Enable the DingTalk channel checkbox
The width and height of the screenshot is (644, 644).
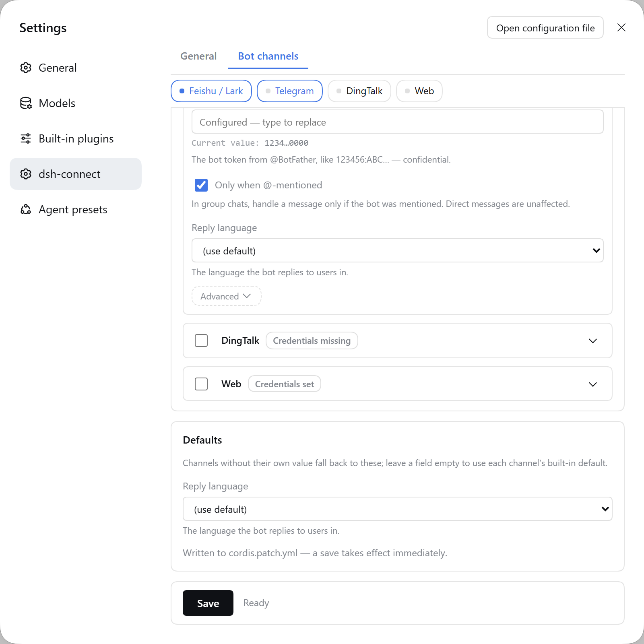[x=201, y=341]
